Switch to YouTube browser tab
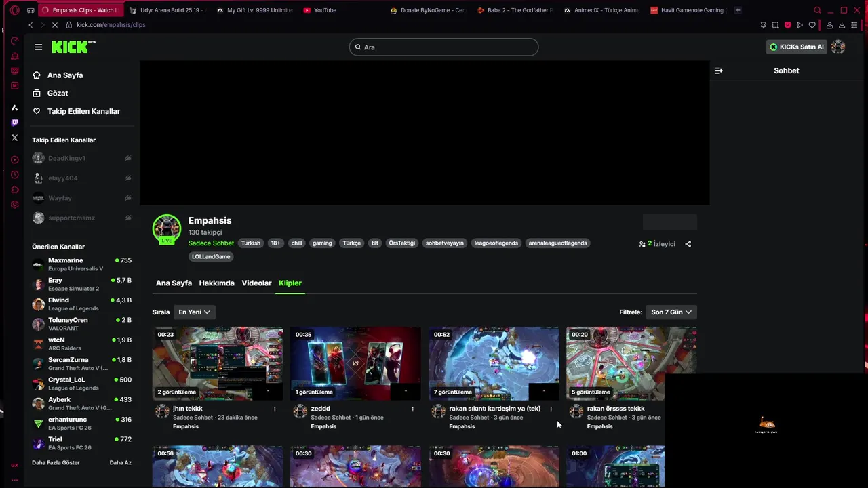 click(x=339, y=10)
